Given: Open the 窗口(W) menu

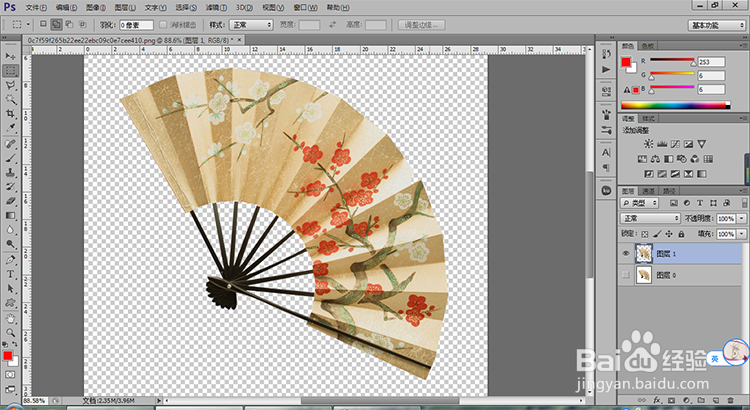Looking at the screenshot, I should click(x=305, y=8).
